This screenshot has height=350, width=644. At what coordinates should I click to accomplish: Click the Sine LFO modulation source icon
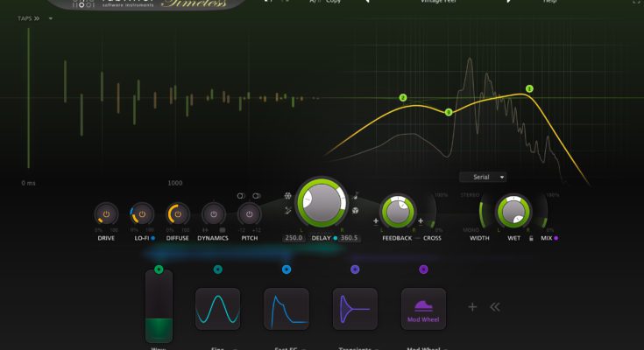(x=217, y=309)
